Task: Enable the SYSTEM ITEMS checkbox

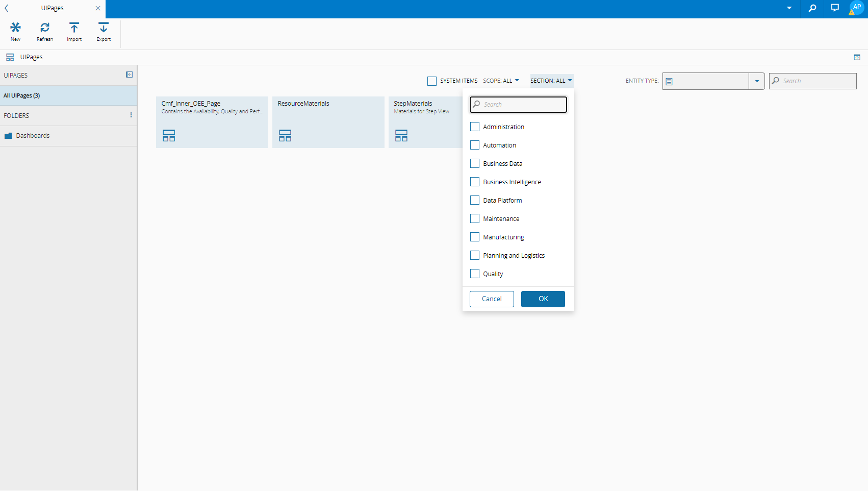Action: pos(432,81)
